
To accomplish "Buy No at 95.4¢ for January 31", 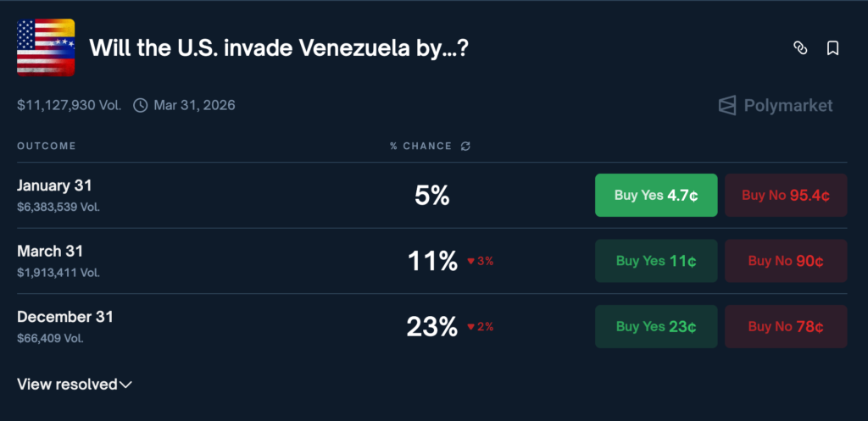I will (x=786, y=196).
